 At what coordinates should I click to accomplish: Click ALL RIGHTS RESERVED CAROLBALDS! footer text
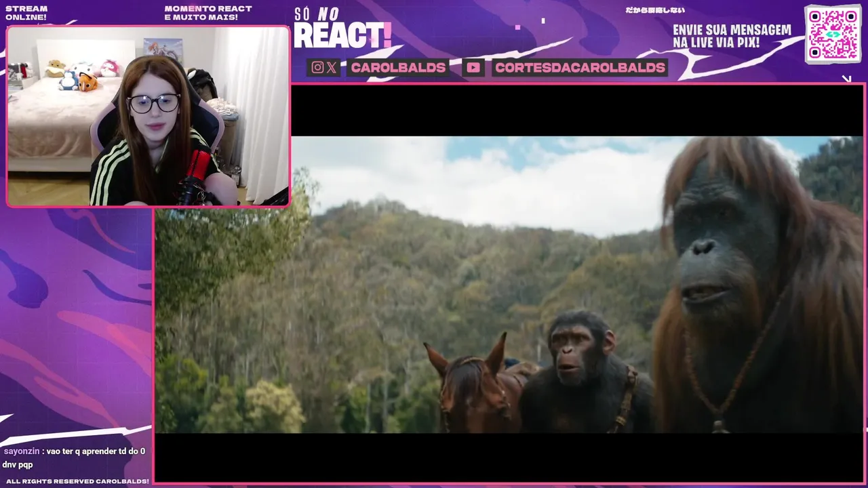point(77,481)
